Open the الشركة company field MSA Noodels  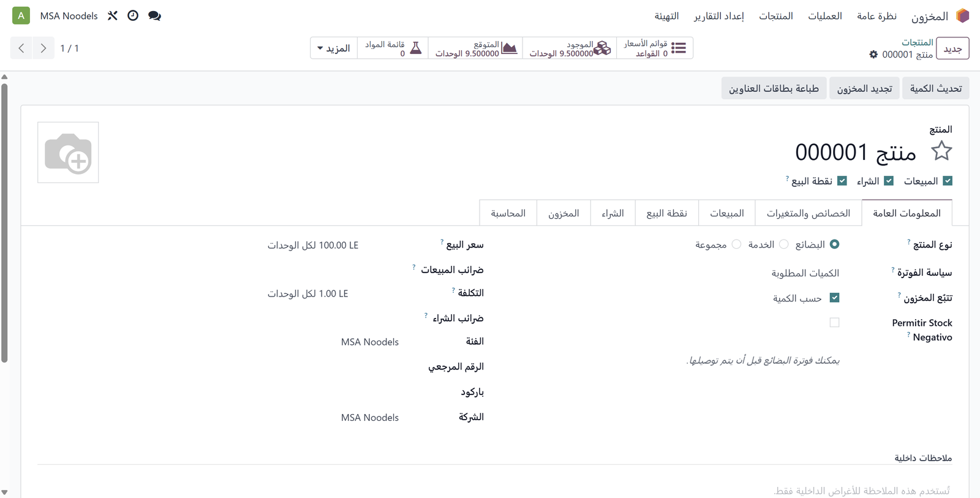click(370, 417)
